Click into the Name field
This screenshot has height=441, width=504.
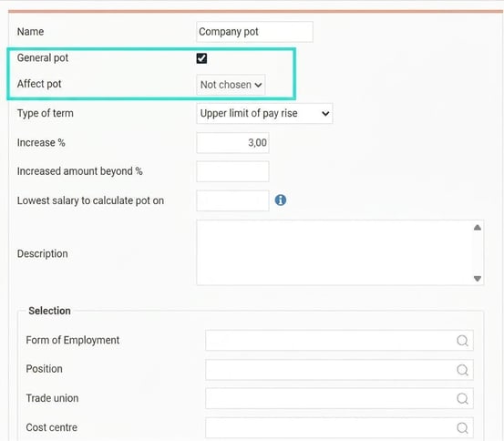[x=254, y=32]
